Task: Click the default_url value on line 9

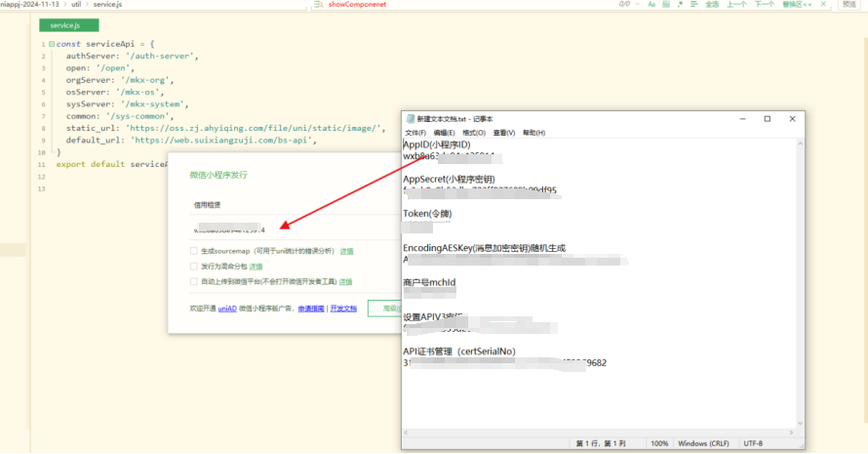Action: 223,141
